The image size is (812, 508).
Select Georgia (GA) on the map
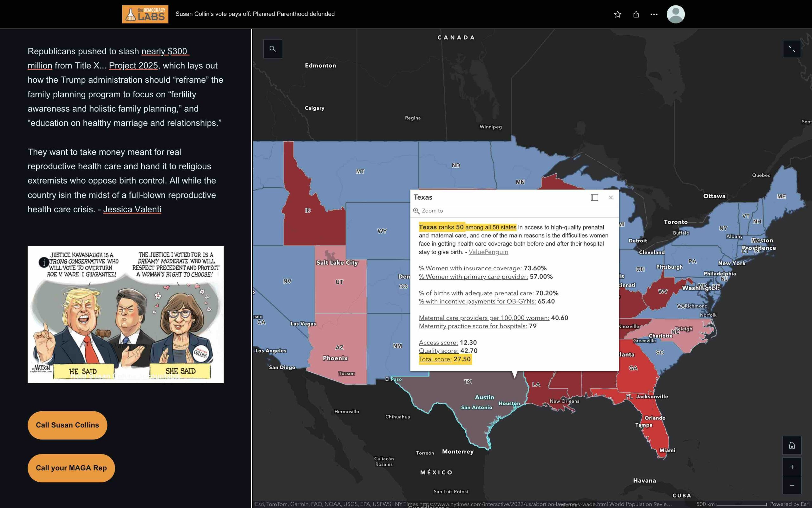[633, 368]
